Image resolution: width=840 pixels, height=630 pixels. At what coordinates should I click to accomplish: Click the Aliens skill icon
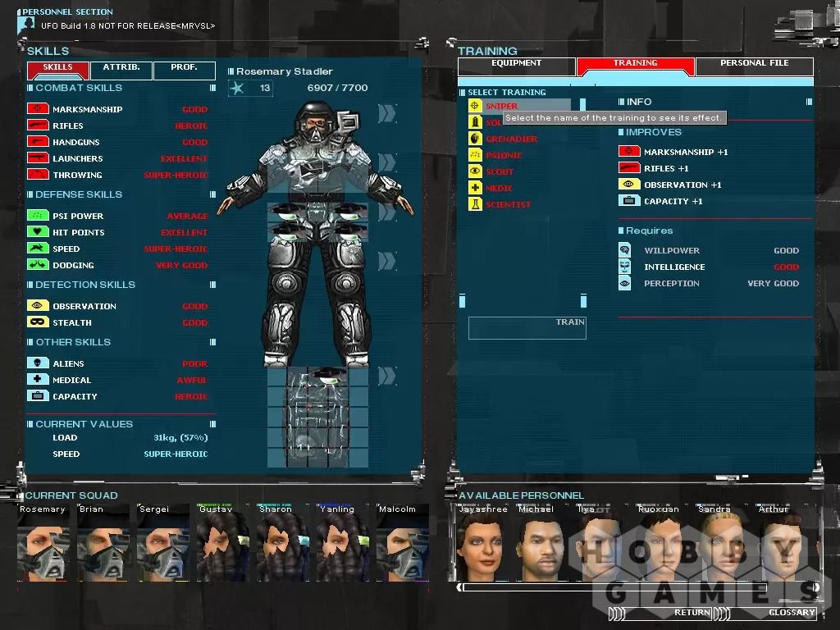pos(38,363)
